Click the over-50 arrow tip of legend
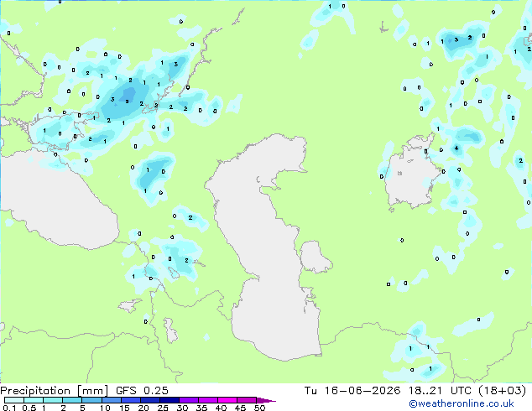This screenshot has width=532, height=411. [x=266, y=400]
